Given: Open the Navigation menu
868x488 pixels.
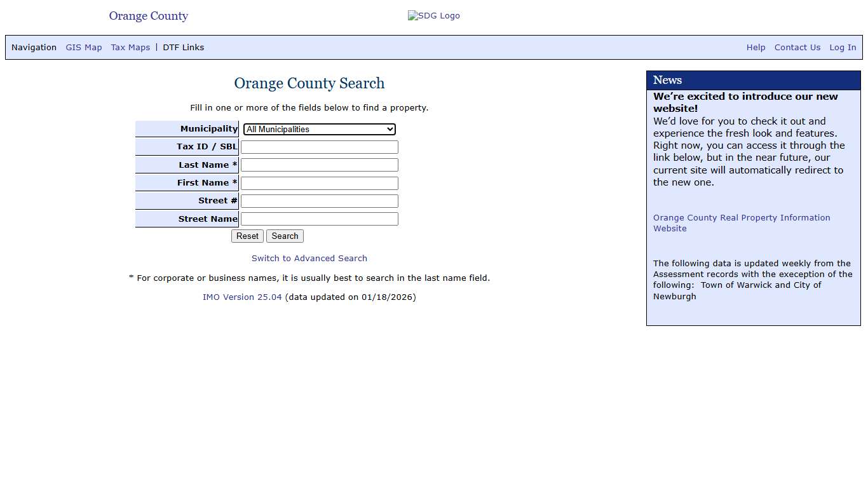Looking at the screenshot, I should 34,47.
